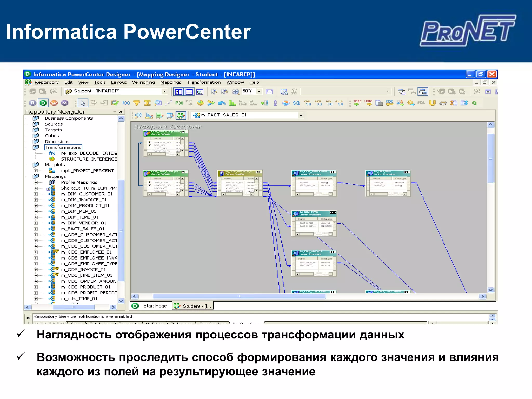
Task: Close the Repository Navigator panel
Action: 121,112
